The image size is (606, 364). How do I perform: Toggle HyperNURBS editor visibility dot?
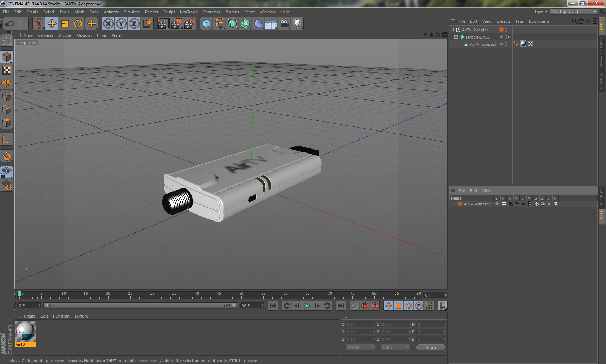[x=506, y=36]
